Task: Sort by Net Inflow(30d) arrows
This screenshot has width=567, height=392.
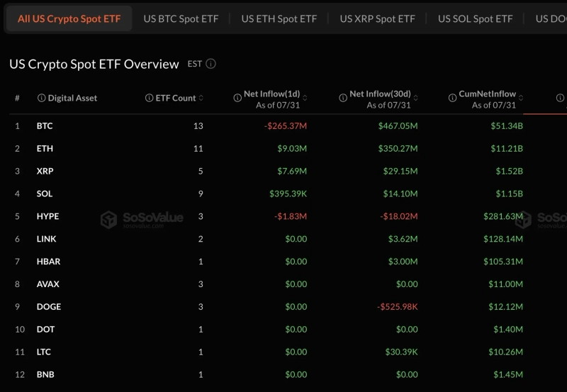Action: click(x=416, y=98)
